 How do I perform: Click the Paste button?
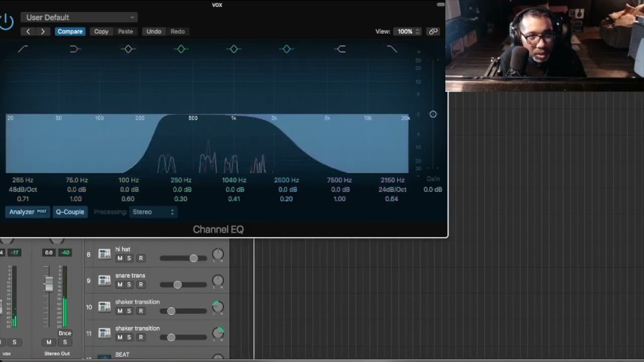click(x=125, y=31)
